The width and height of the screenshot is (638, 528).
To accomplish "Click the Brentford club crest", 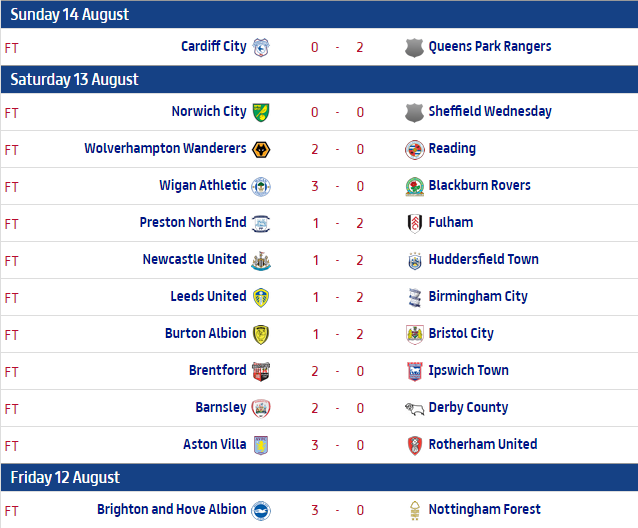I will (x=261, y=371).
